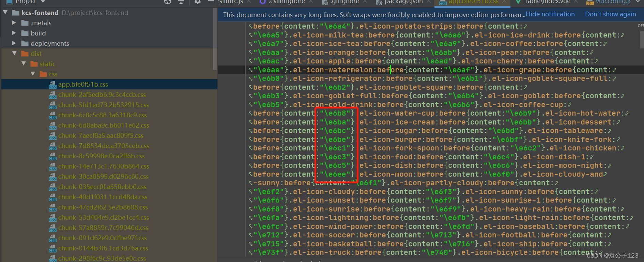The height and width of the screenshot is (262, 644).
Task: Click CSS file icon of app.bfe0f51b.css
Action: point(52,85)
